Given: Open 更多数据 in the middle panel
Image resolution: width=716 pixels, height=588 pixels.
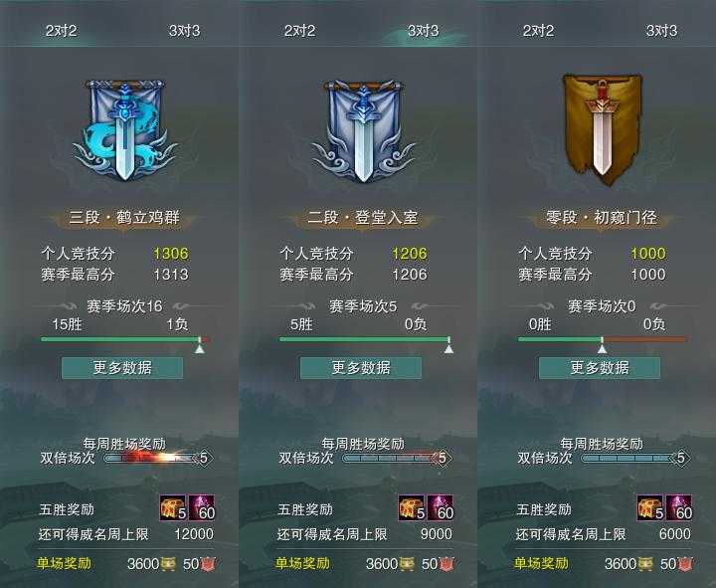Looking at the screenshot, I should tap(361, 368).
